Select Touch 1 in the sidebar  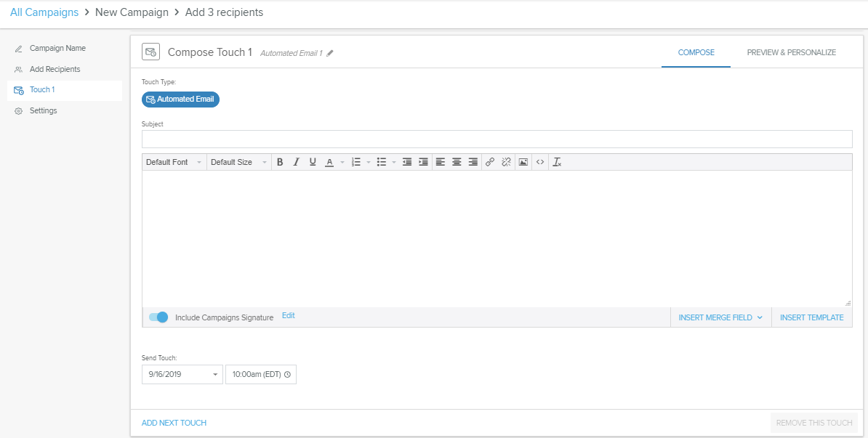point(65,89)
